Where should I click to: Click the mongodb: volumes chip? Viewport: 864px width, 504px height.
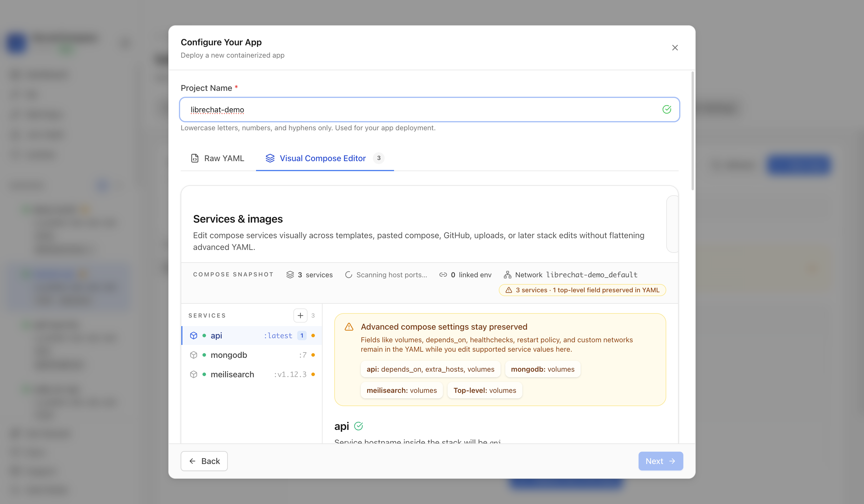coord(542,369)
